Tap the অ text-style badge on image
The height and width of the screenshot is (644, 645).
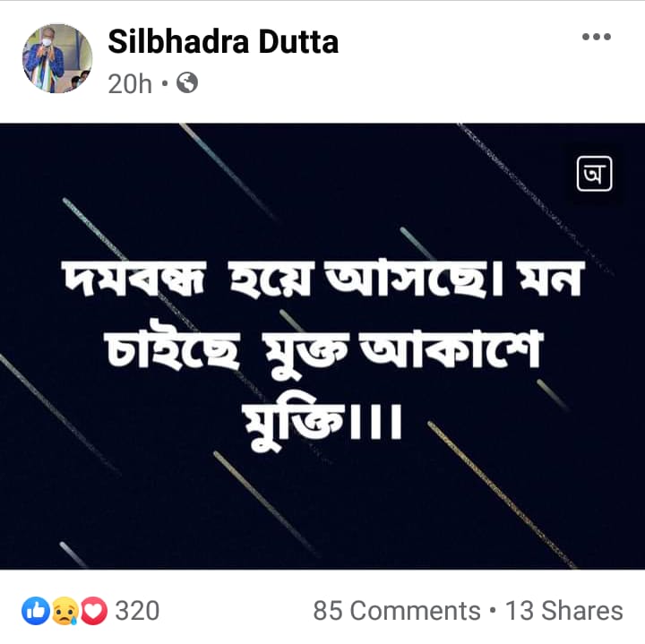(595, 174)
